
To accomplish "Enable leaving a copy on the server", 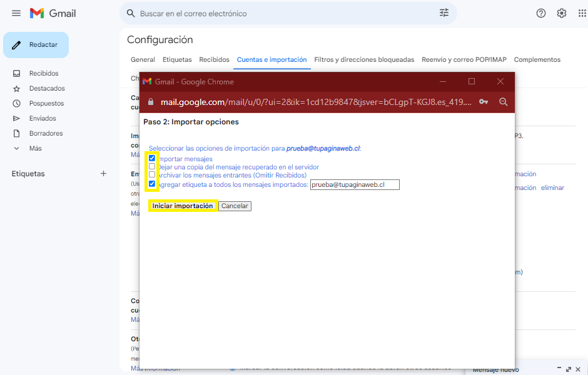I will tap(152, 167).
